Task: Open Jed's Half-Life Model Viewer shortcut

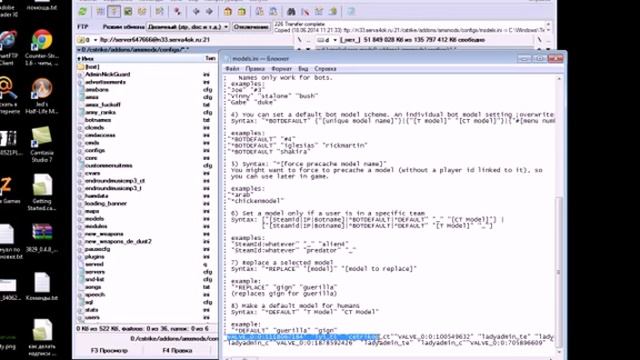Action: pos(42,96)
